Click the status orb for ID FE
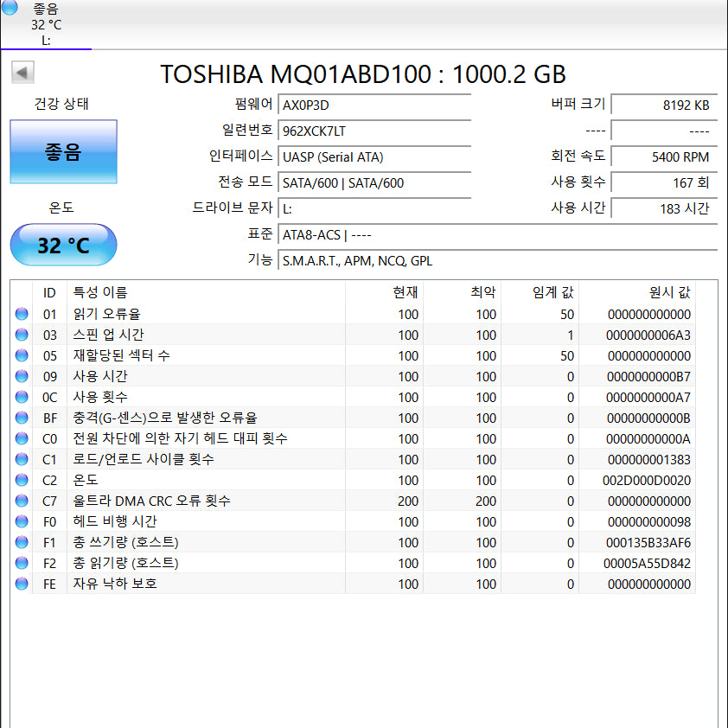 coord(22,584)
